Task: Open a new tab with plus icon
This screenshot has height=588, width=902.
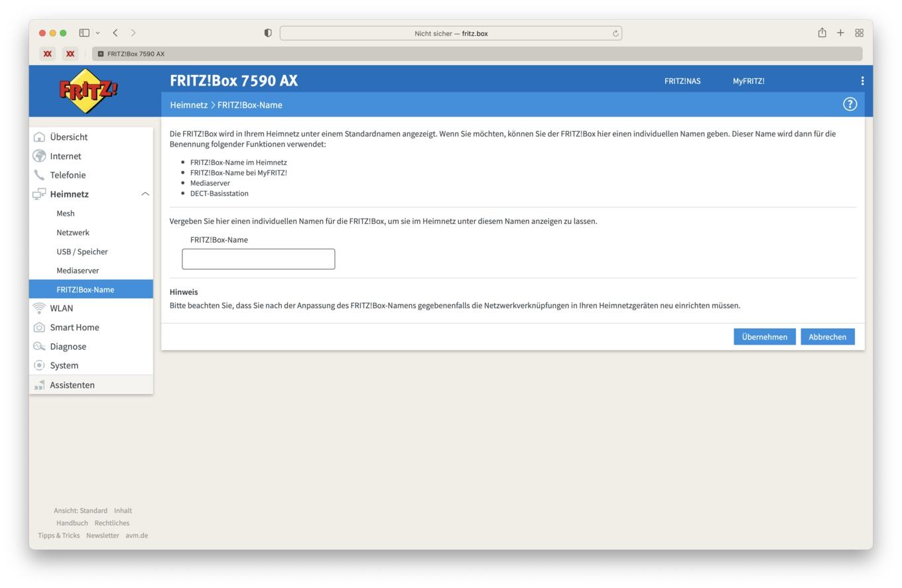Action: 840,32
